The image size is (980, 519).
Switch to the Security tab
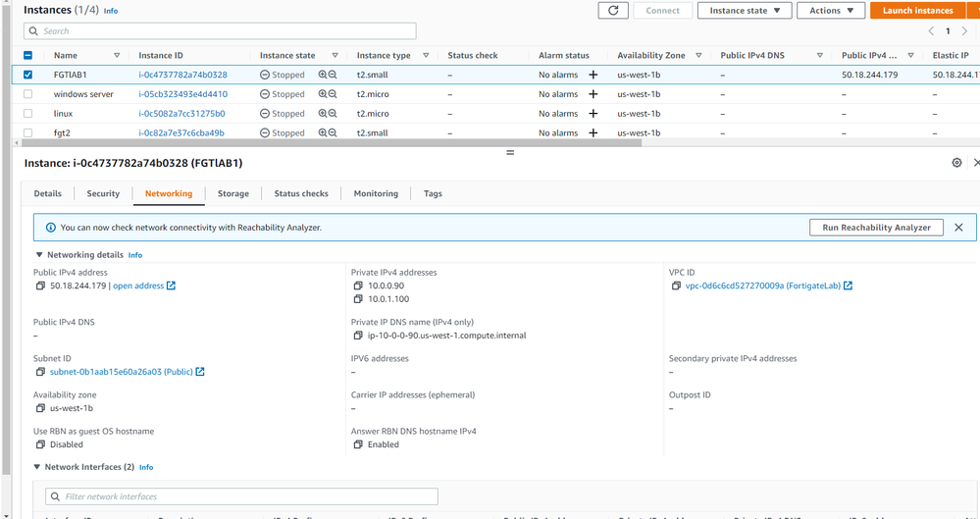[x=103, y=194]
